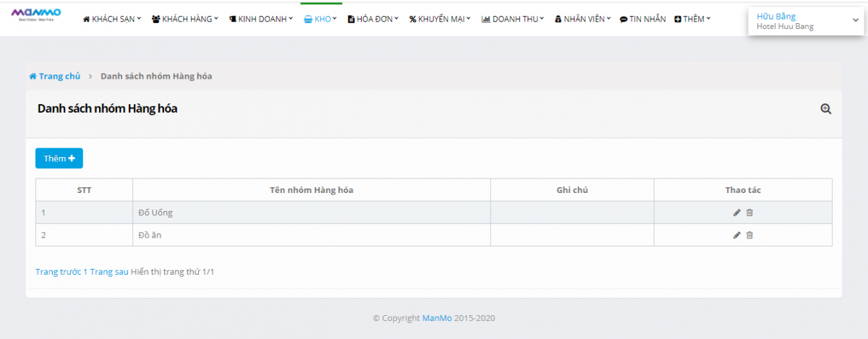Edit the Đồ Uống group with pencil icon

pos(736,213)
